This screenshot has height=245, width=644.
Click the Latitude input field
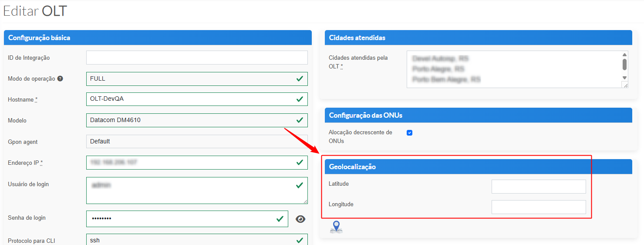tap(539, 187)
